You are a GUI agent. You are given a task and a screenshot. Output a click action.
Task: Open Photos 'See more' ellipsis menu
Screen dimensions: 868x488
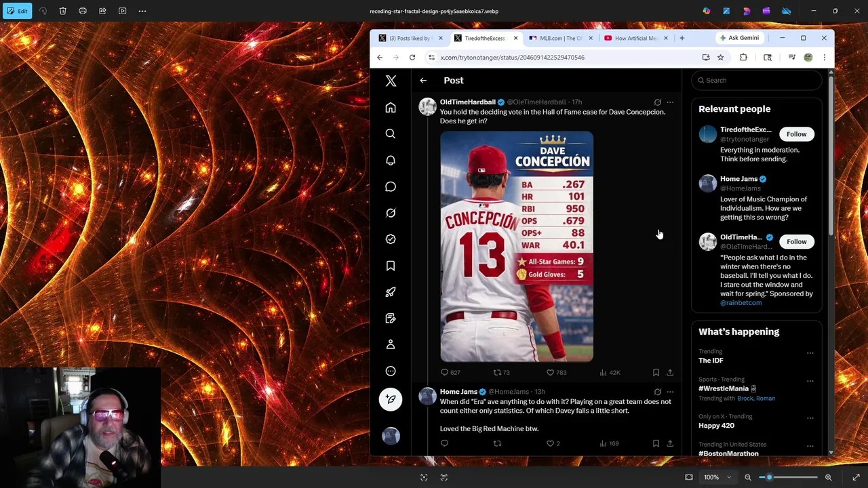pos(142,11)
